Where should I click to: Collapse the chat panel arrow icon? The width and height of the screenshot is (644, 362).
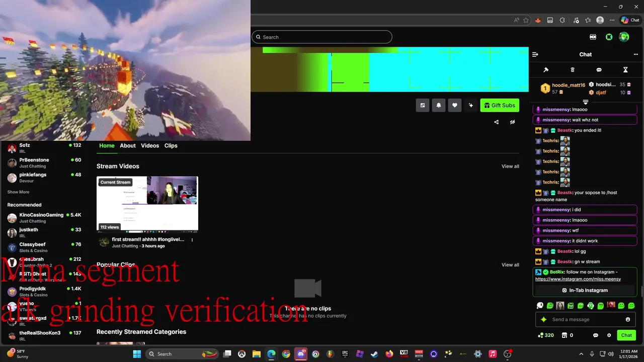535,54
